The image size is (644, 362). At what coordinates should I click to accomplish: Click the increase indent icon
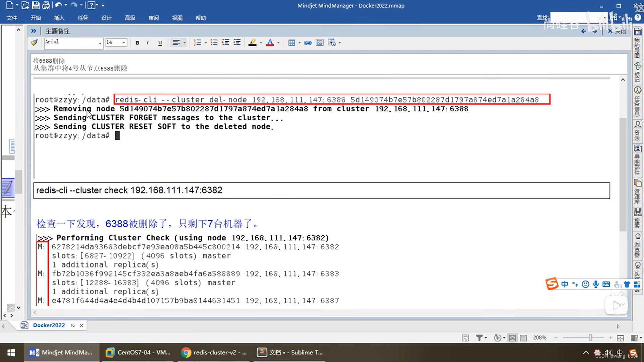click(x=237, y=43)
